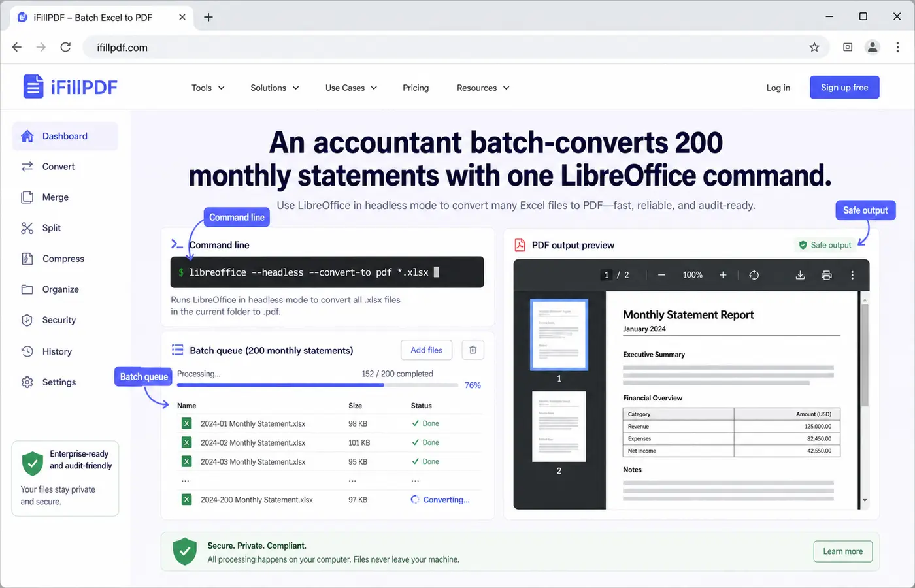Click Add files button

click(426, 350)
